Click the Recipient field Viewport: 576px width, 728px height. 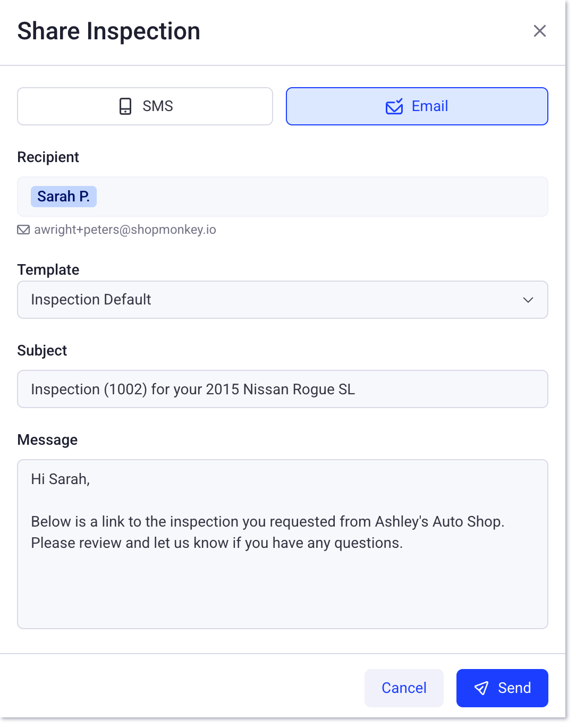pos(282,197)
